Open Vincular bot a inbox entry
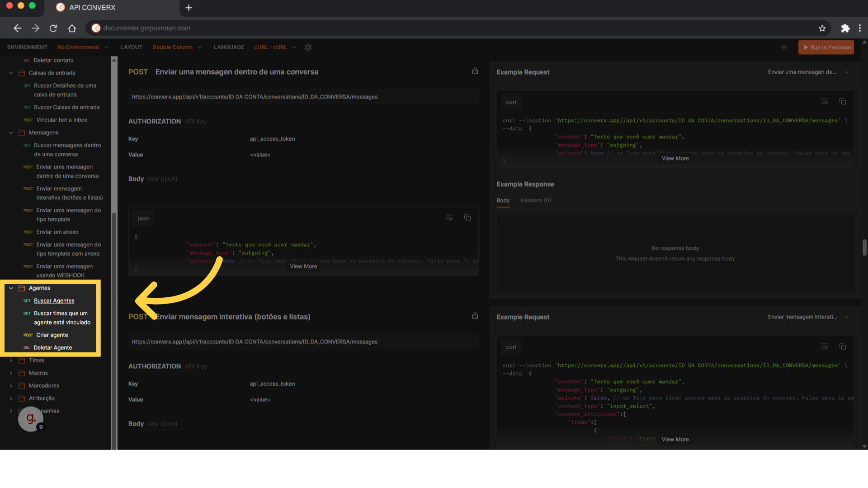 (61, 120)
